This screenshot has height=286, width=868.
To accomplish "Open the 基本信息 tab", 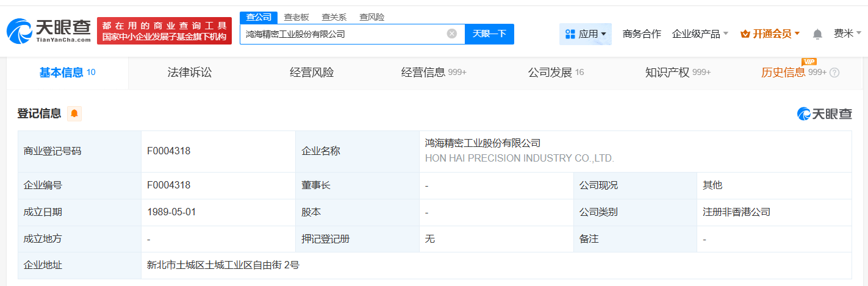I will pyautogui.click(x=68, y=73).
